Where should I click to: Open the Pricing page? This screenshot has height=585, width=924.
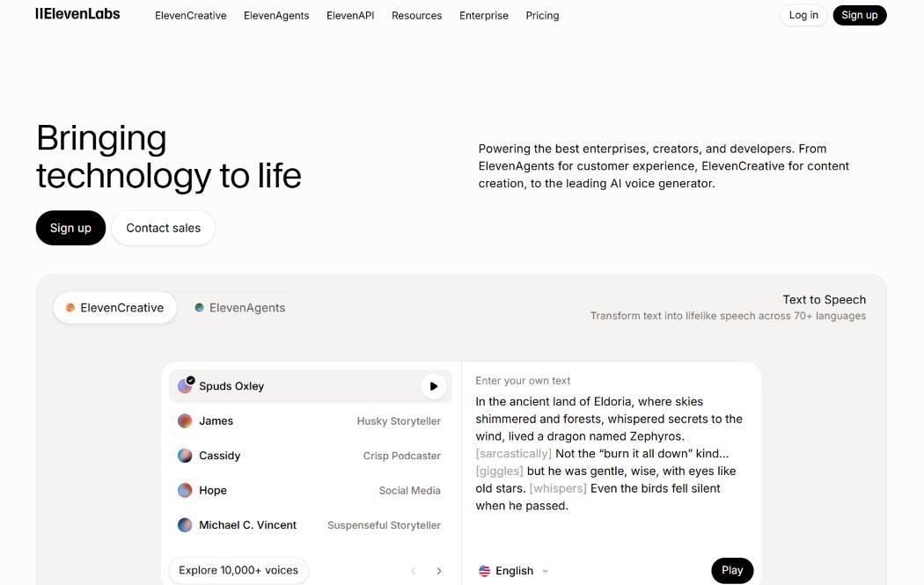pyautogui.click(x=542, y=16)
